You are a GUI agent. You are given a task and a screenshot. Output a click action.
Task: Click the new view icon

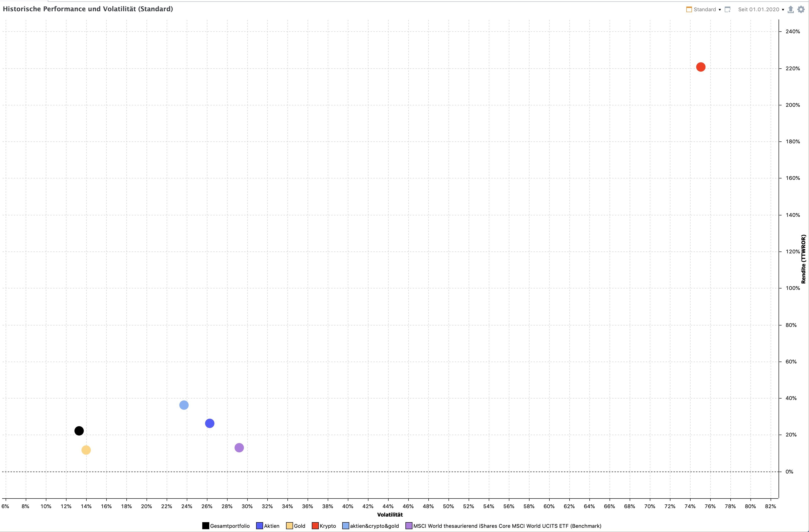pyautogui.click(x=727, y=10)
